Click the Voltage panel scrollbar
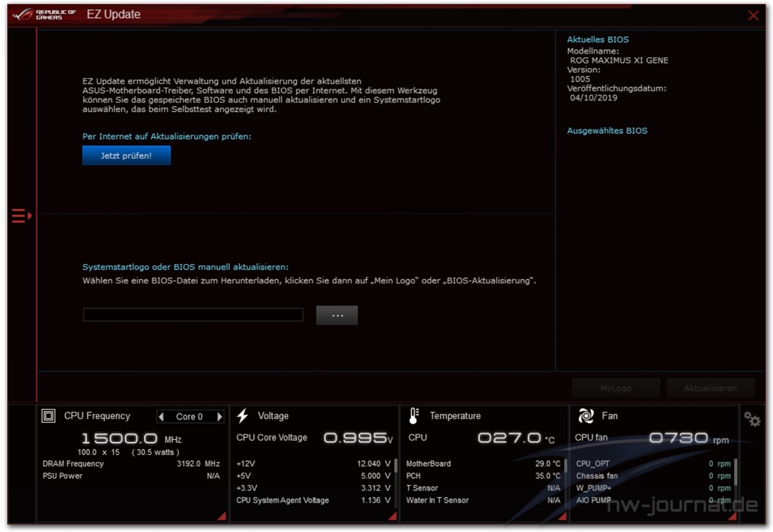Viewport: 773px width, 532px height. (396, 466)
